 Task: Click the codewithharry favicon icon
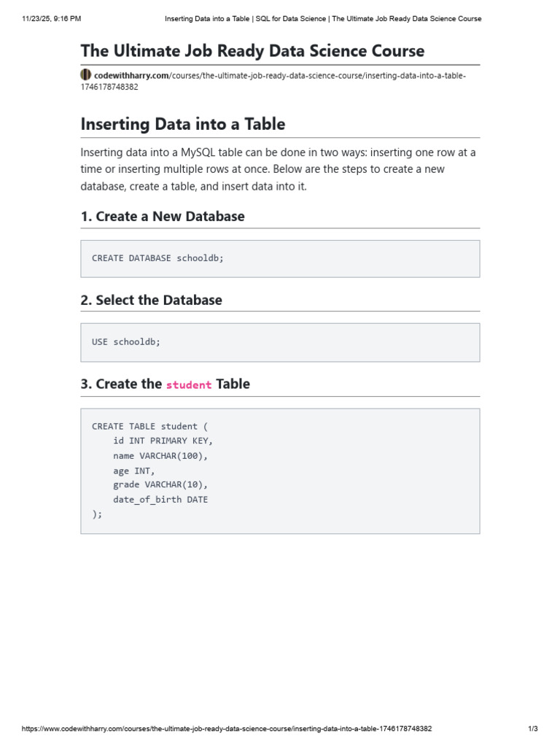tap(86, 75)
